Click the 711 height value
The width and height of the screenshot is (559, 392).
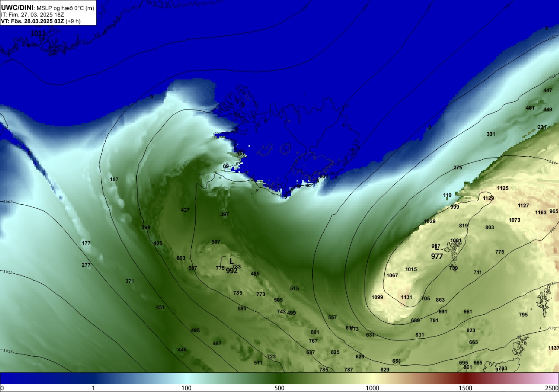point(478,272)
